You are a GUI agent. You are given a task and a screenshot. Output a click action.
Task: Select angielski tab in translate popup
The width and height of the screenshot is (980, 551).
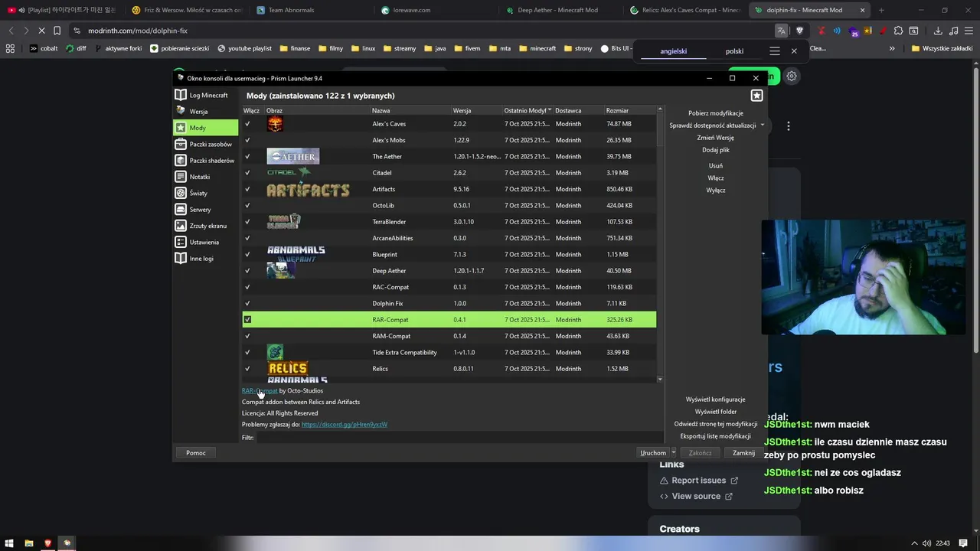[674, 51]
